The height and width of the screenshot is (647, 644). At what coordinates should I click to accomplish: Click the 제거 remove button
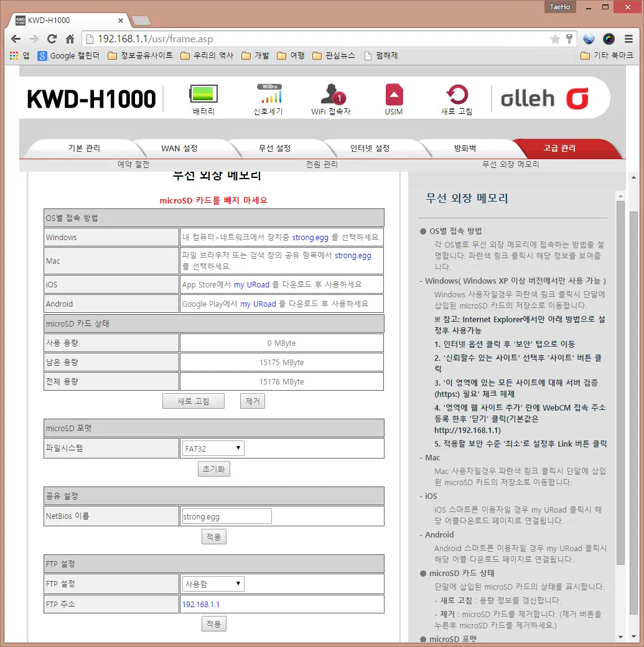click(253, 401)
